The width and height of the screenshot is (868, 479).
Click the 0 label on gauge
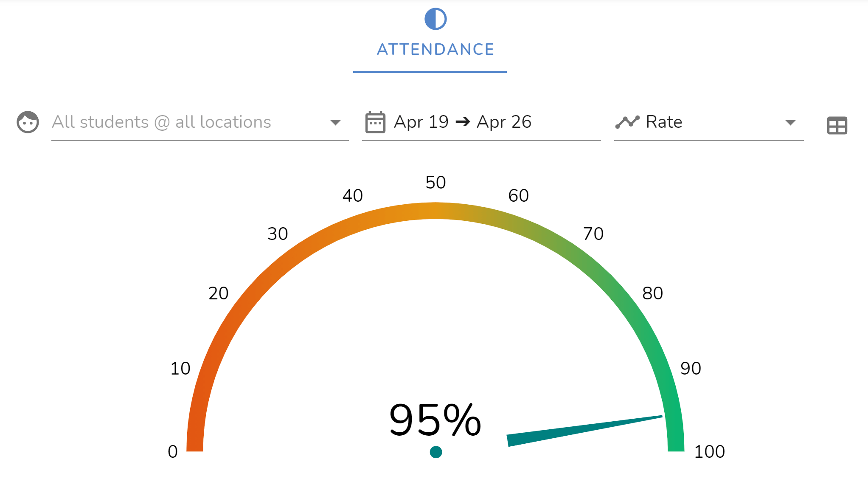click(173, 452)
